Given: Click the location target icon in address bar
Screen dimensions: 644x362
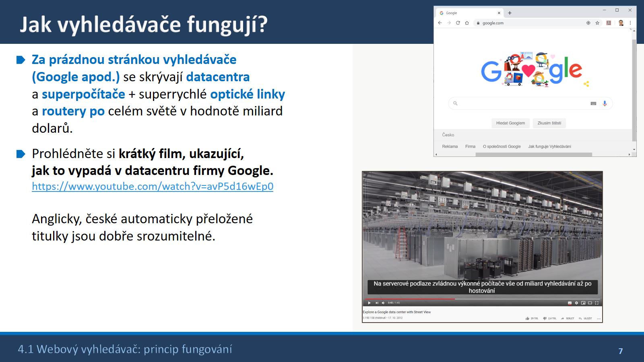Looking at the screenshot, I should (588, 23).
